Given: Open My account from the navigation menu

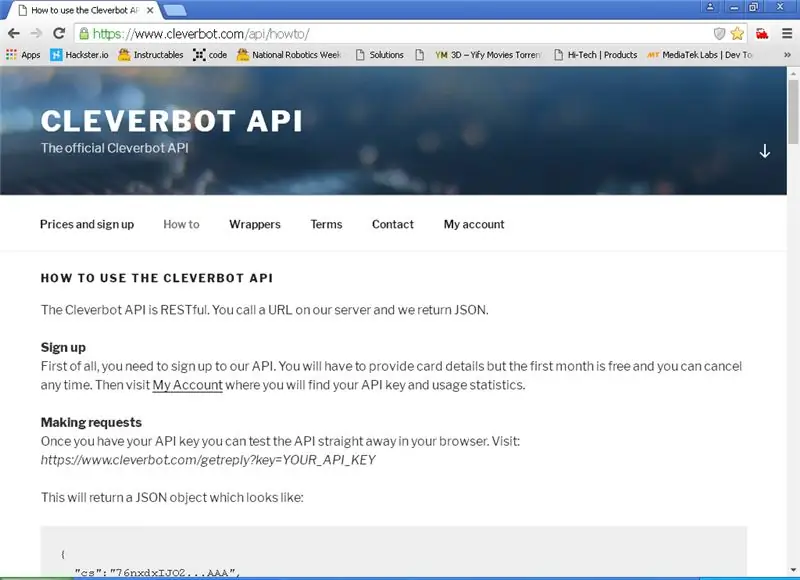Looking at the screenshot, I should [474, 224].
